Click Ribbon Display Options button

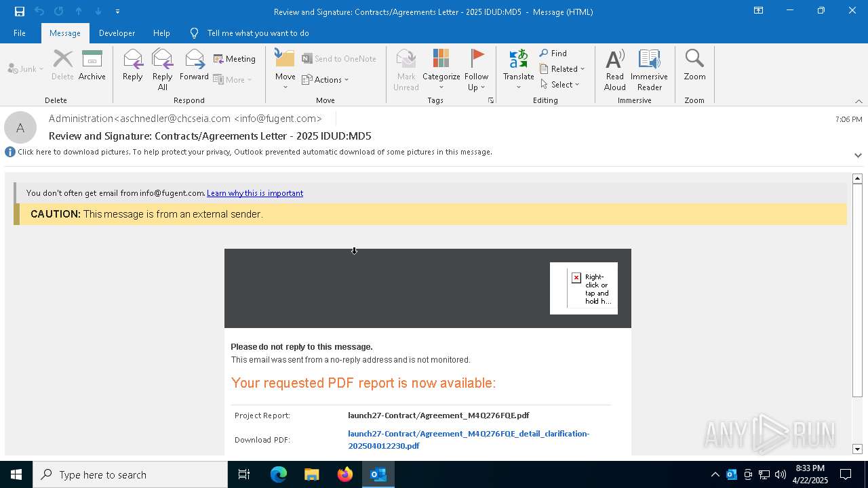[759, 11]
